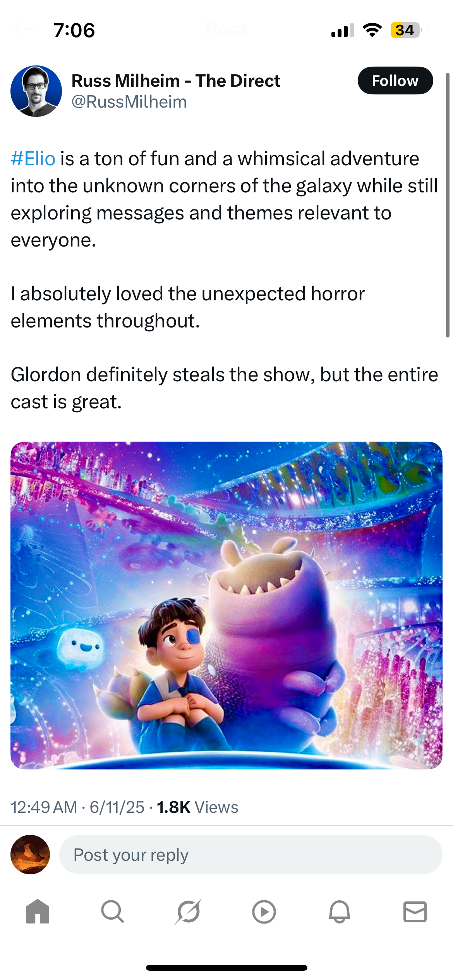View Russ Milheim's profile picture
Image resolution: width=453 pixels, height=980 pixels.
36,91
